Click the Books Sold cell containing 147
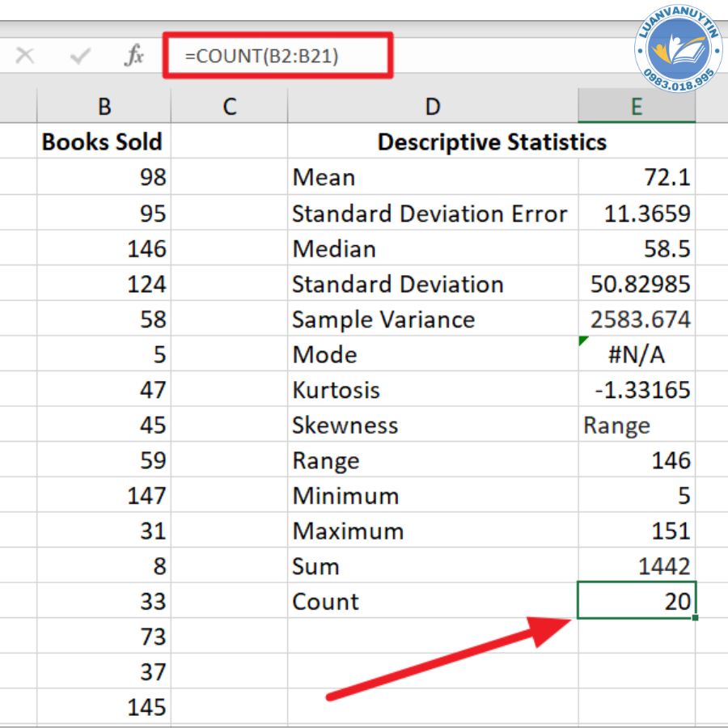 [x=104, y=495]
